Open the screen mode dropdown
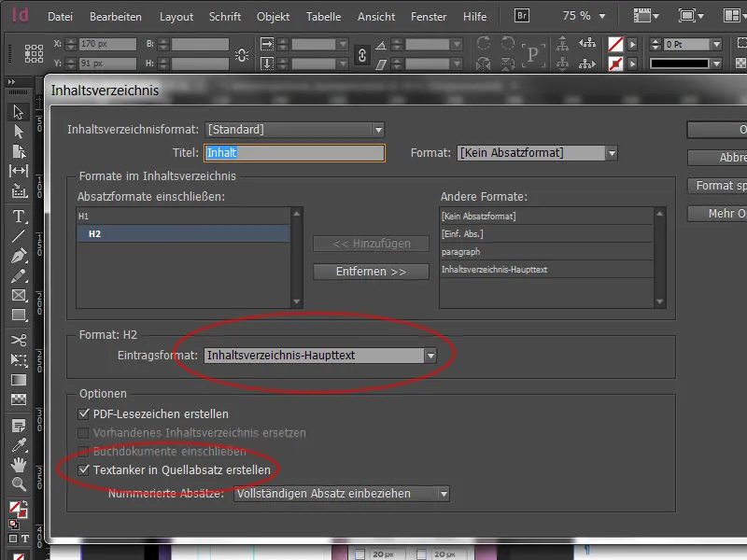This screenshot has height=560, width=747. point(692,16)
